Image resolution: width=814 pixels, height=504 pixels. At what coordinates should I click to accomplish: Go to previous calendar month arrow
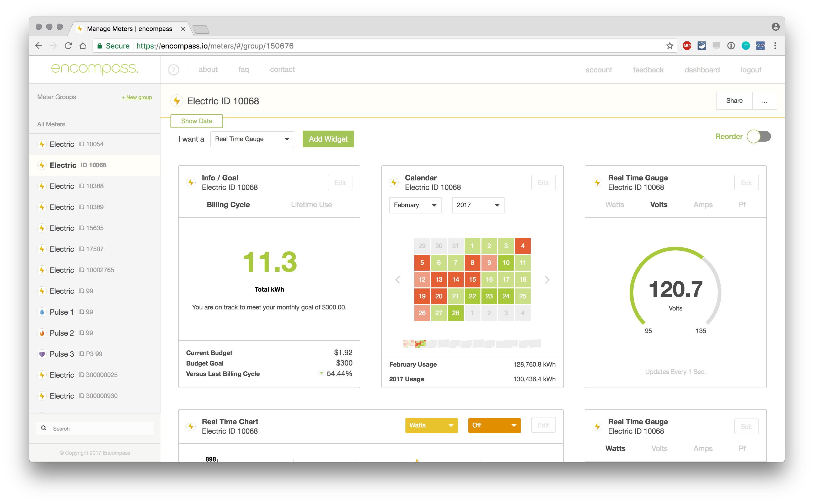398,280
